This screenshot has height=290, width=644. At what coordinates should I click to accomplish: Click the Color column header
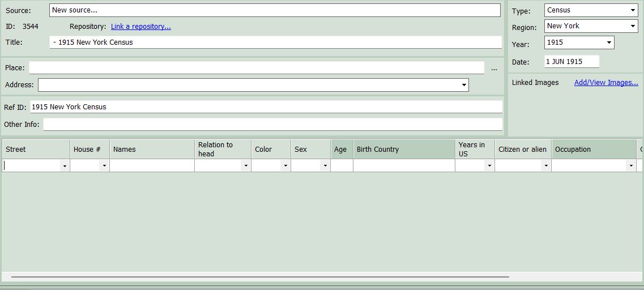(x=271, y=149)
